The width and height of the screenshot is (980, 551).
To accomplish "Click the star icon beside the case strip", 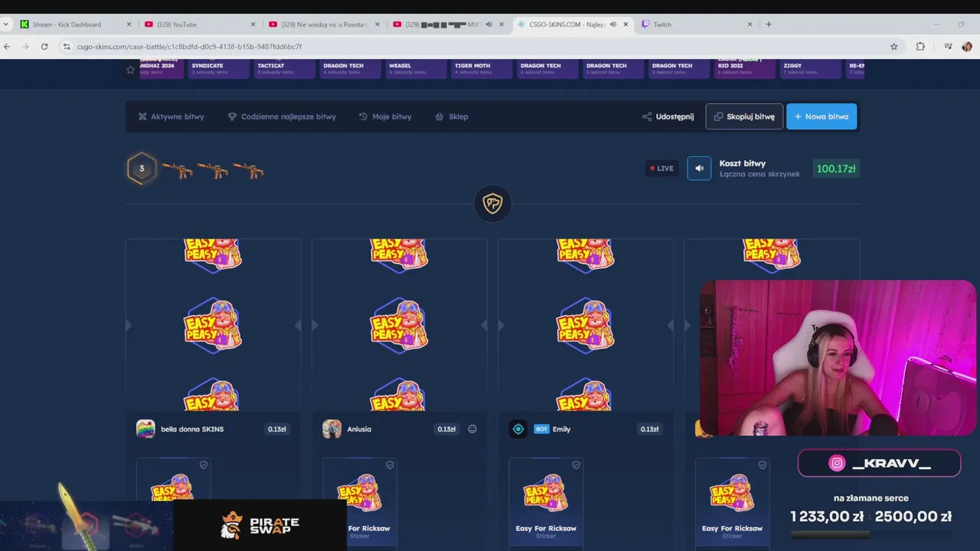I will [x=130, y=70].
